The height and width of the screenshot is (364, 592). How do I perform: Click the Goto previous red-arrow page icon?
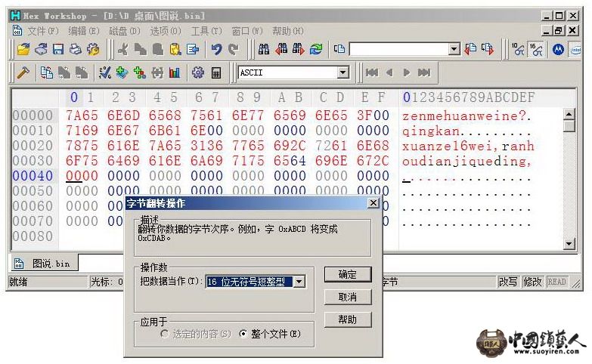(470, 49)
